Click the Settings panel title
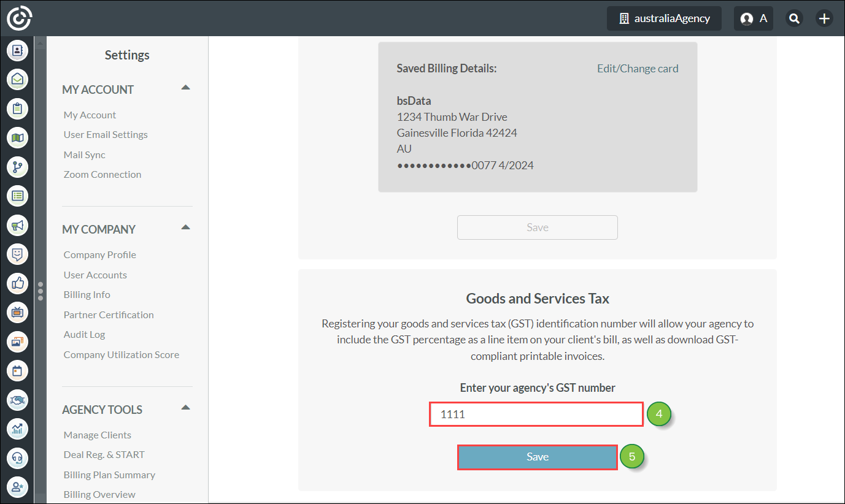The height and width of the screenshot is (504, 845). pos(127,55)
